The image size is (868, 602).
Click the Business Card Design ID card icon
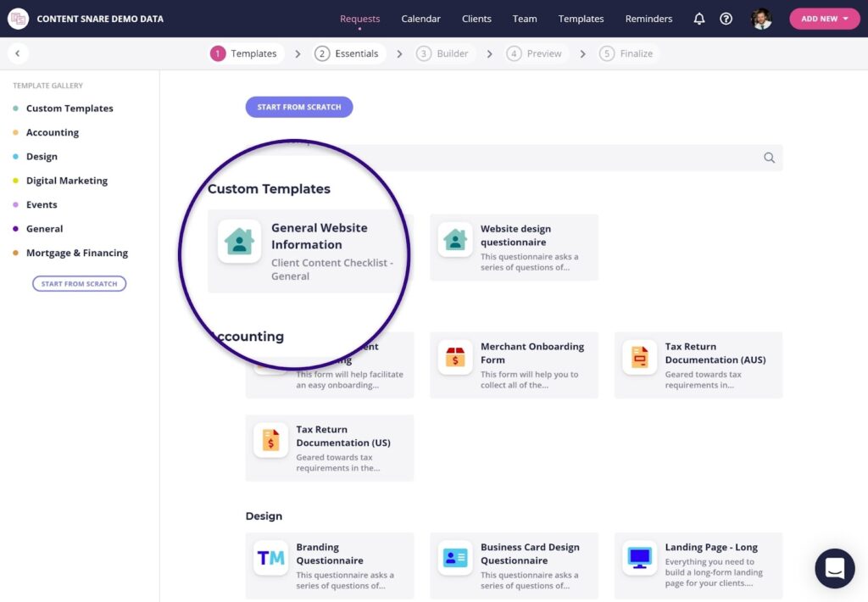455,558
